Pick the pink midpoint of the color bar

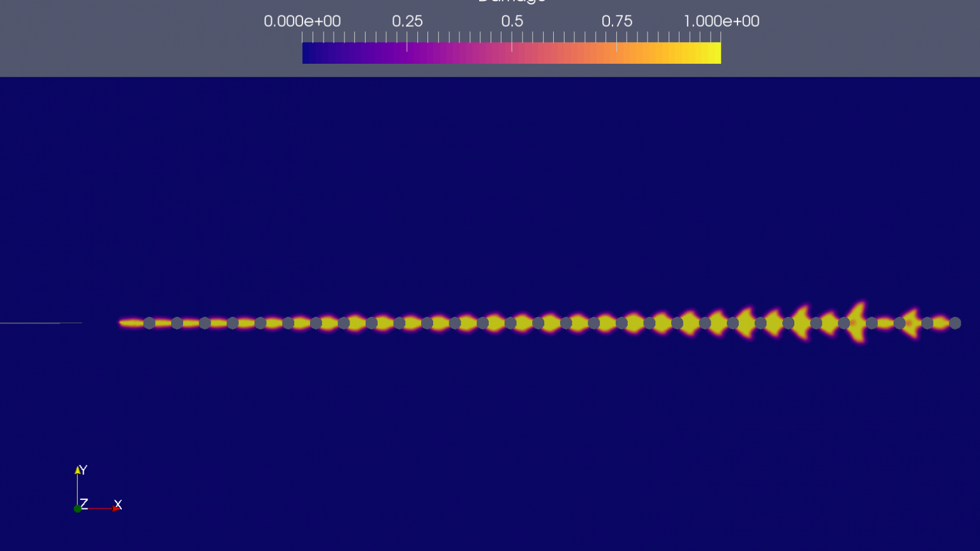(512, 53)
